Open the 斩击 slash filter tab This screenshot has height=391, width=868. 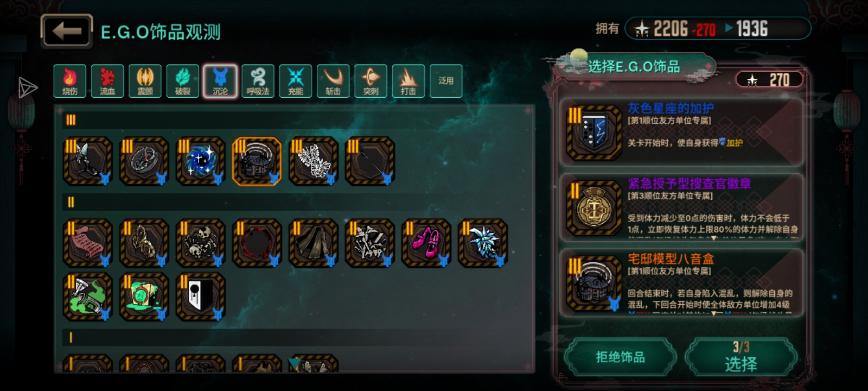[333, 81]
